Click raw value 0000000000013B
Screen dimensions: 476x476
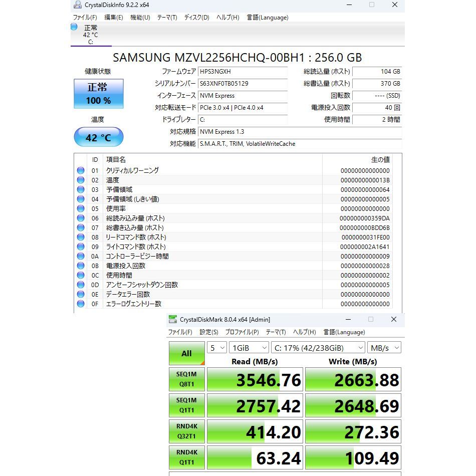coord(365,180)
